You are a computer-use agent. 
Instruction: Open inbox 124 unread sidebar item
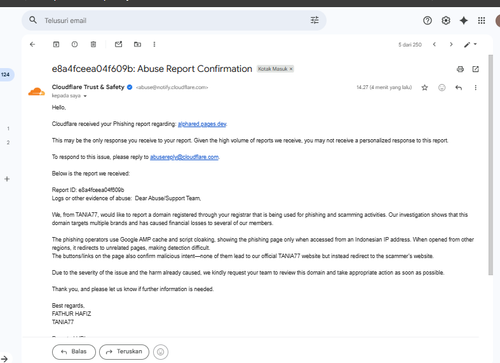(x=6, y=75)
